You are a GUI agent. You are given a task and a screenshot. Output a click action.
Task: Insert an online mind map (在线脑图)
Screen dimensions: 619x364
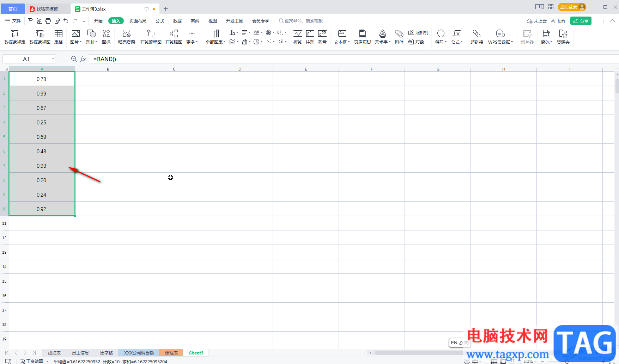[x=174, y=37]
